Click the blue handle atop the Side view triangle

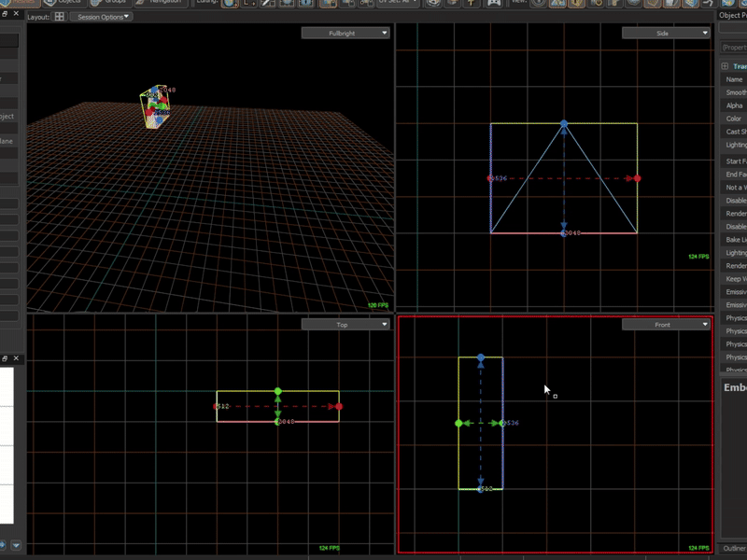564,124
